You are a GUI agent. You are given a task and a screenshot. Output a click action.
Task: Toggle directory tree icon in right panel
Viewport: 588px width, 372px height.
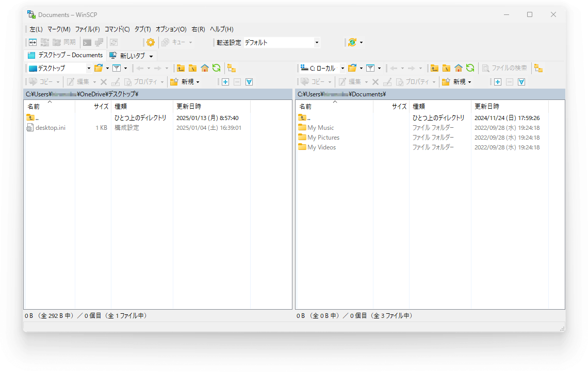[539, 68]
